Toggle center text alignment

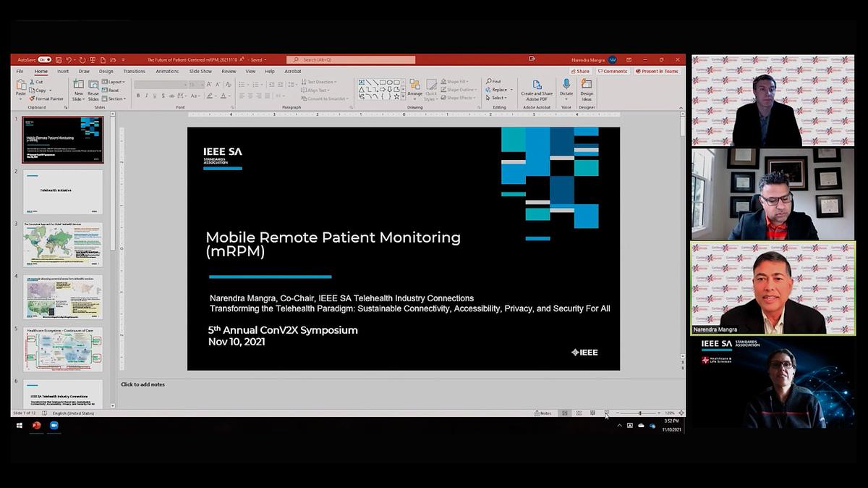pos(250,96)
